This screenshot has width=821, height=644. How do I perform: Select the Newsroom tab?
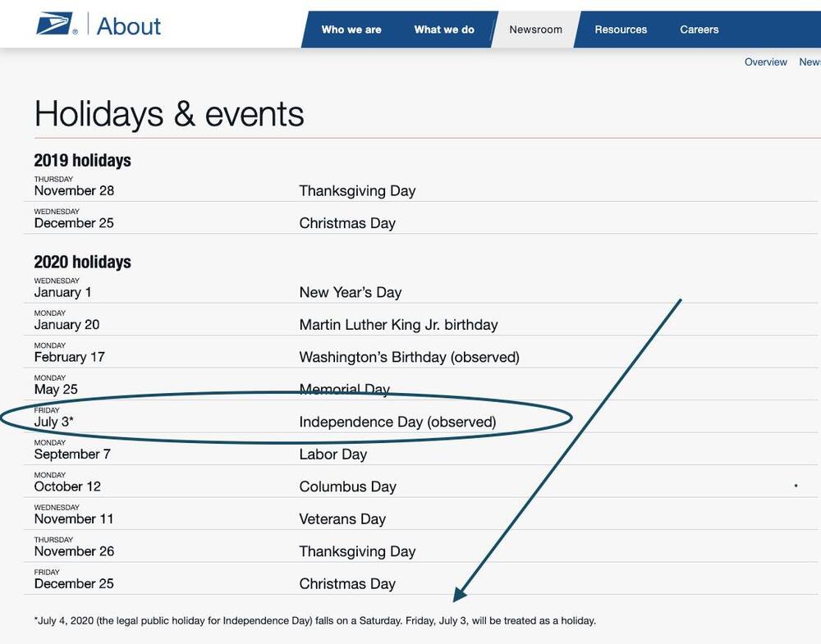[x=535, y=30]
